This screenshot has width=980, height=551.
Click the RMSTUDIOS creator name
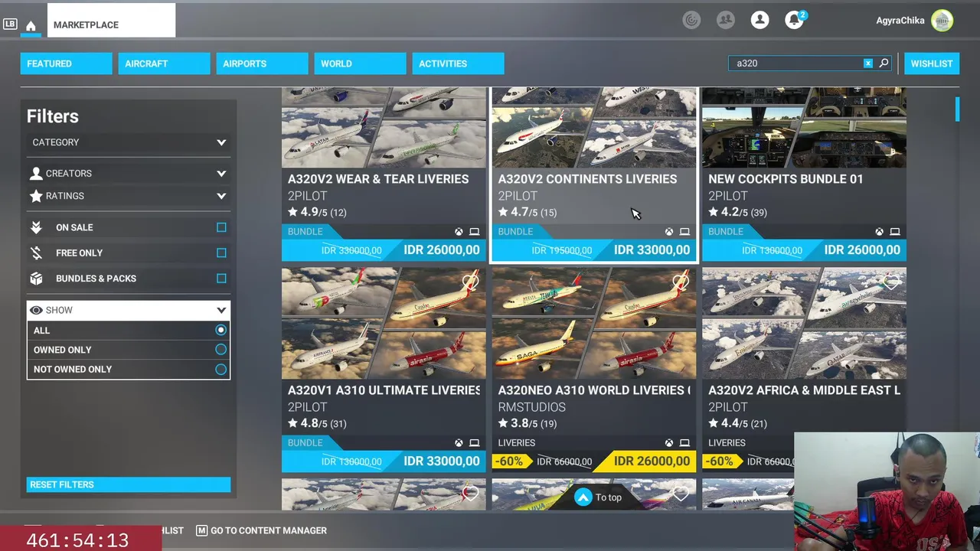point(532,407)
